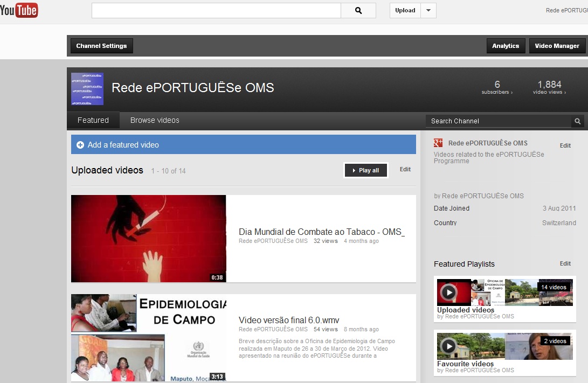Play the Uploaded videos playlist icon
This screenshot has height=383, width=588.
point(448,293)
